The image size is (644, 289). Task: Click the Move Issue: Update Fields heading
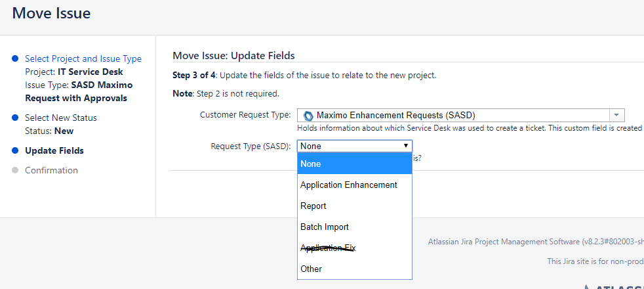coord(233,55)
